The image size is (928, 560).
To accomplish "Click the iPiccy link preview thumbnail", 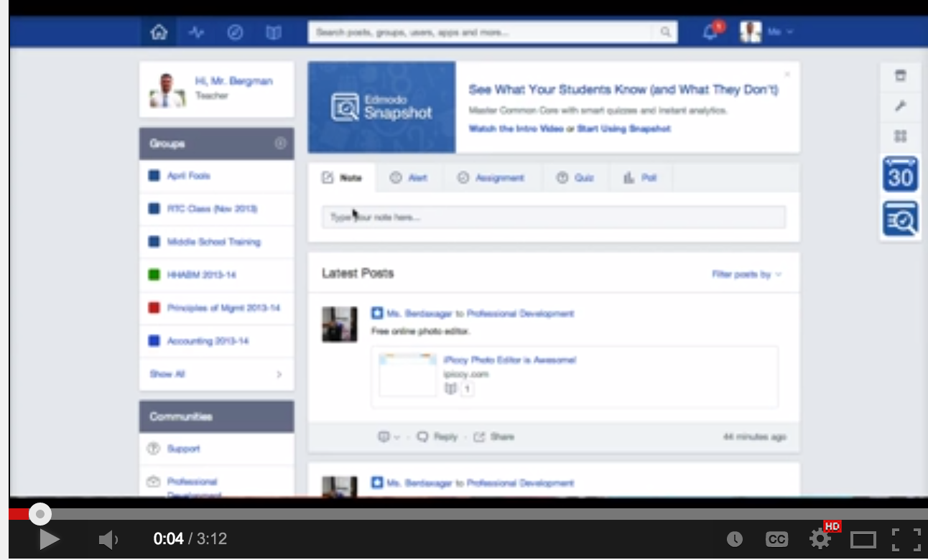I will click(x=407, y=374).
